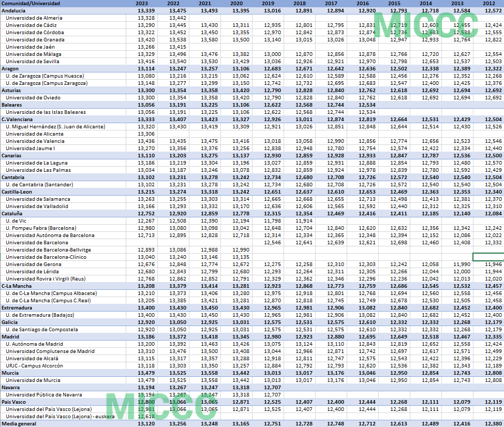Click the Universidad de Sevilla row label

pos(33,62)
